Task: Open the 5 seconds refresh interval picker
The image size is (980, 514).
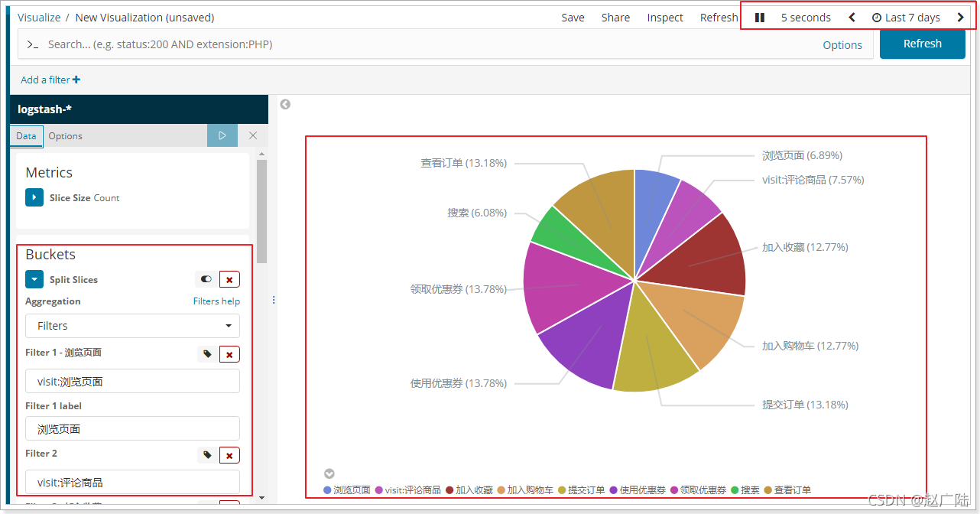Action: click(806, 17)
